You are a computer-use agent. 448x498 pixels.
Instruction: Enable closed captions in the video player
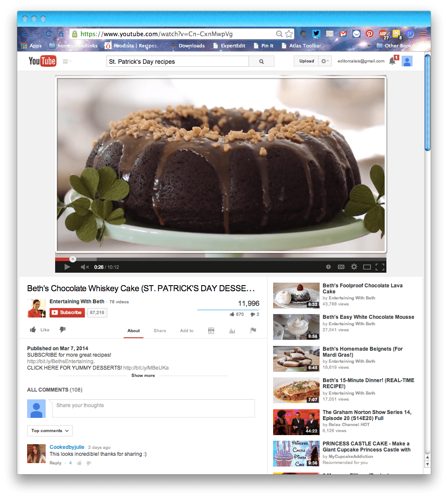(341, 267)
